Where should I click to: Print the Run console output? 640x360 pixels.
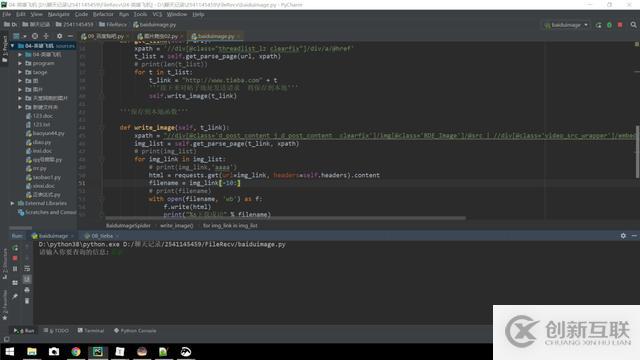(27, 290)
